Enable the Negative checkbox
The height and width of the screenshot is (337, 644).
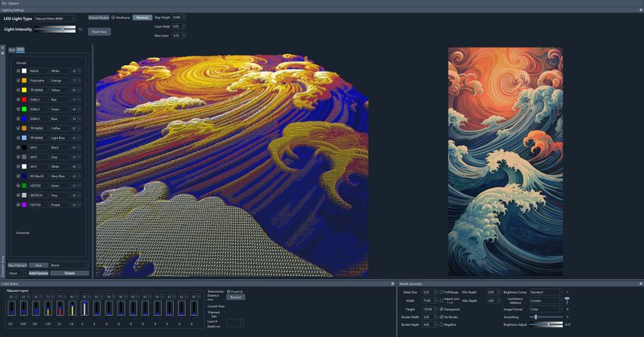coord(441,325)
